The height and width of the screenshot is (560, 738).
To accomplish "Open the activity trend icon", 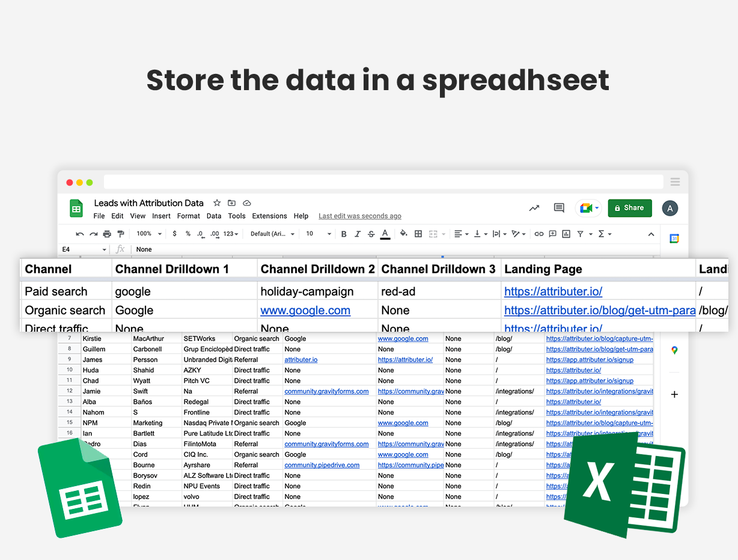I will [534, 208].
